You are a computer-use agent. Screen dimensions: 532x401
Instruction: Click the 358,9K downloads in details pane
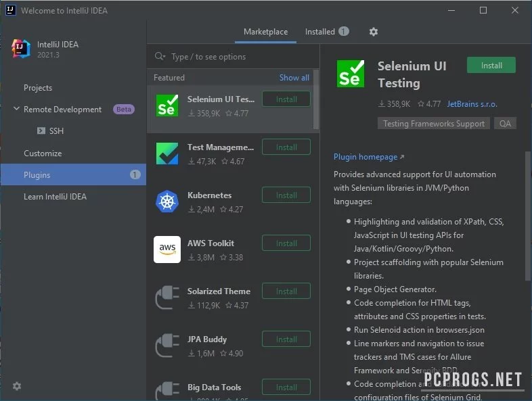395,104
